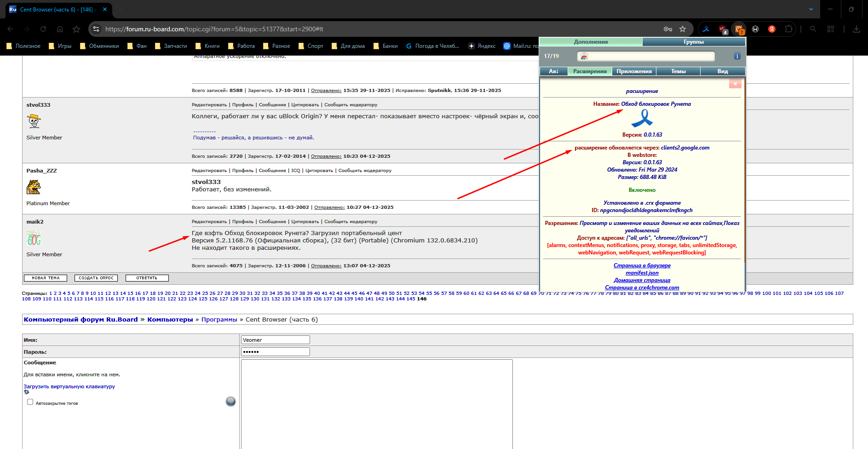The width and height of the screenshot is (868, 449).
Task: Expand the Обменники bookmarks folder
Action: pos(99,46)
